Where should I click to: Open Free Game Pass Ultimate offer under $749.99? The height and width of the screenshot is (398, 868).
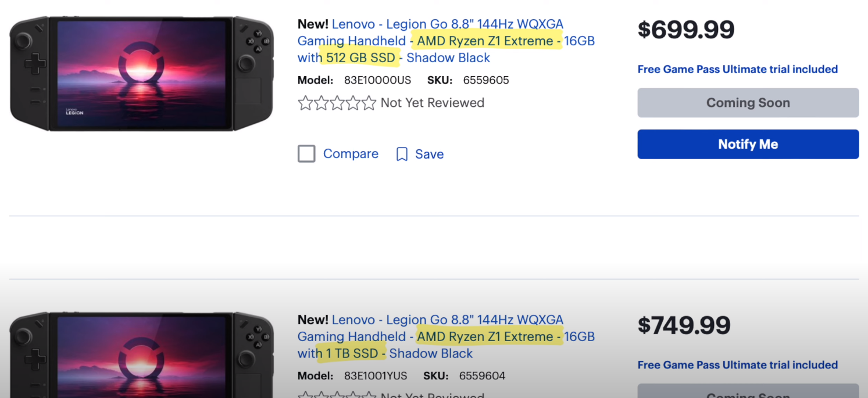pyautogui.click(x=737, y=365)
